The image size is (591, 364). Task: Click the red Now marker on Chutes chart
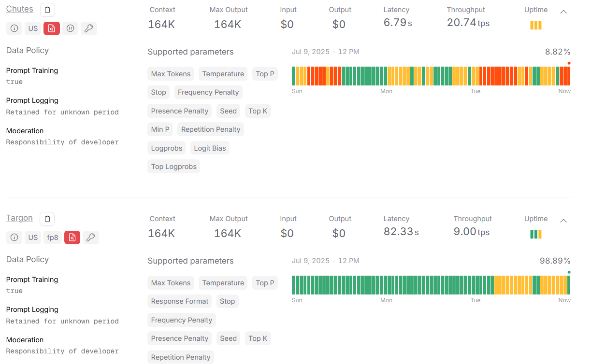pyautogui.click(x=569, y=63)
